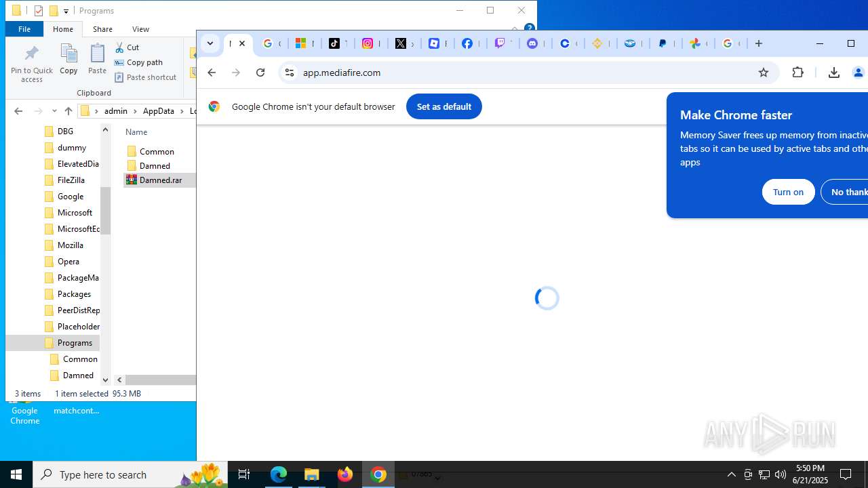This screenshot has height=488, width=868.
Task: Open the X (Twitter) tab in Chrome
Action: tap(403, 43)
